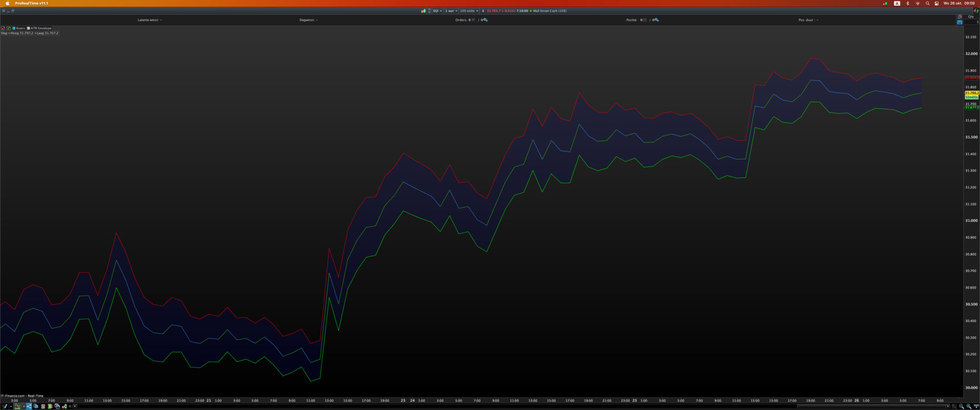Click the candlestick chart style icon

coord(423,11)
